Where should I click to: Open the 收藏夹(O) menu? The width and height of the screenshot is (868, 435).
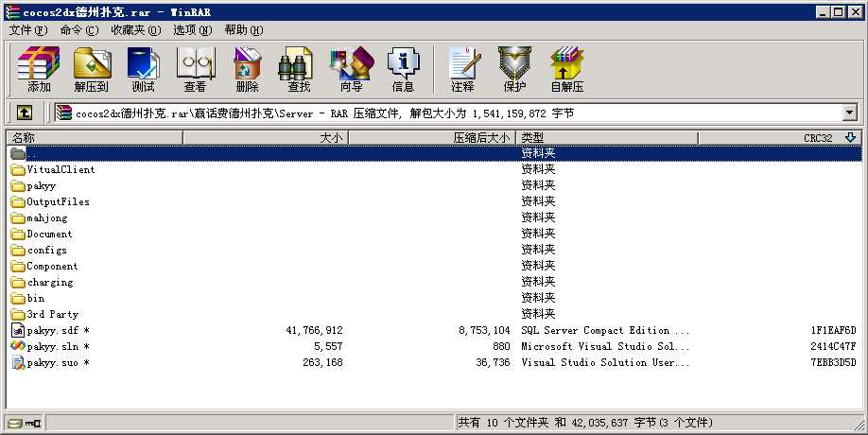pos(135,30)
